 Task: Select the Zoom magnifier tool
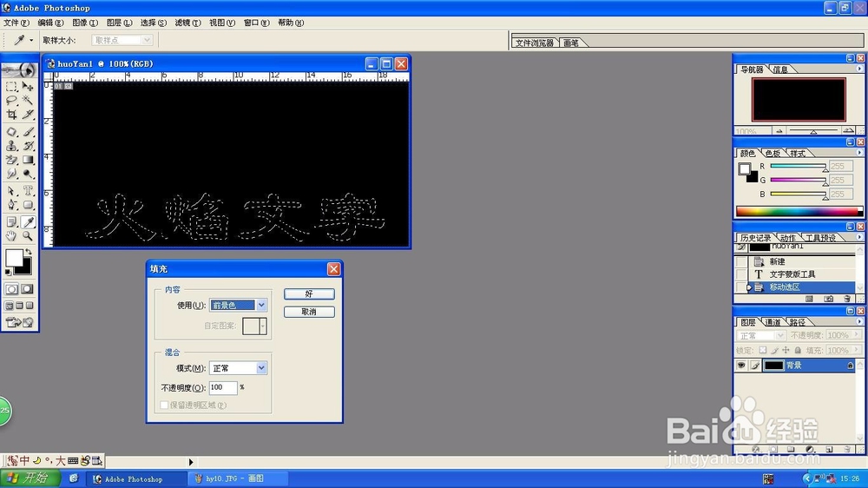click(28, 236)
